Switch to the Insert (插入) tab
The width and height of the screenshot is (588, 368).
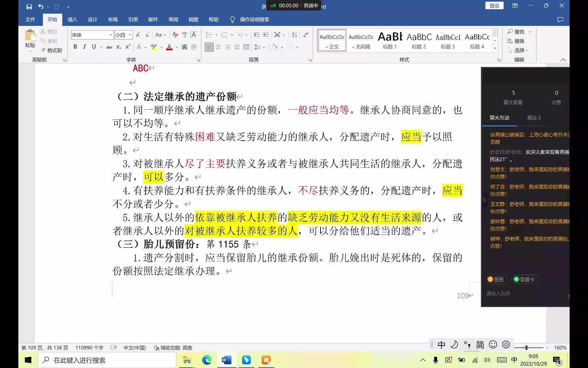pos(72,19)
